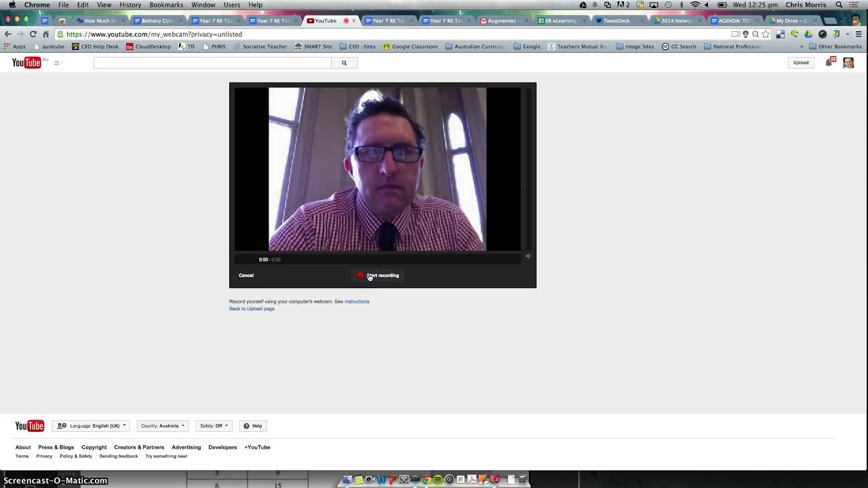Screen dimensions: 868x488
Task: Open the account avatar in YouTube header
Action: (x=848, y=62)
